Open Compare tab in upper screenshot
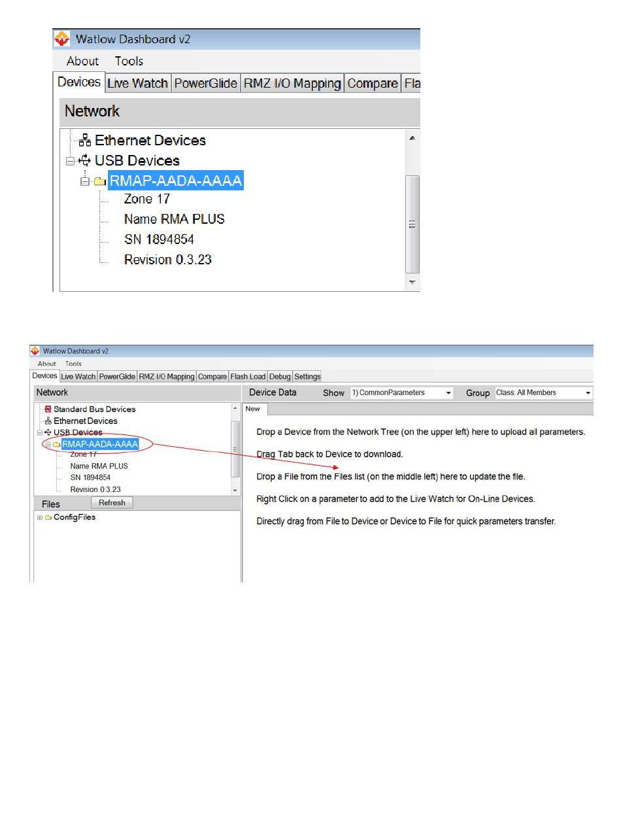 click(373, 83)
